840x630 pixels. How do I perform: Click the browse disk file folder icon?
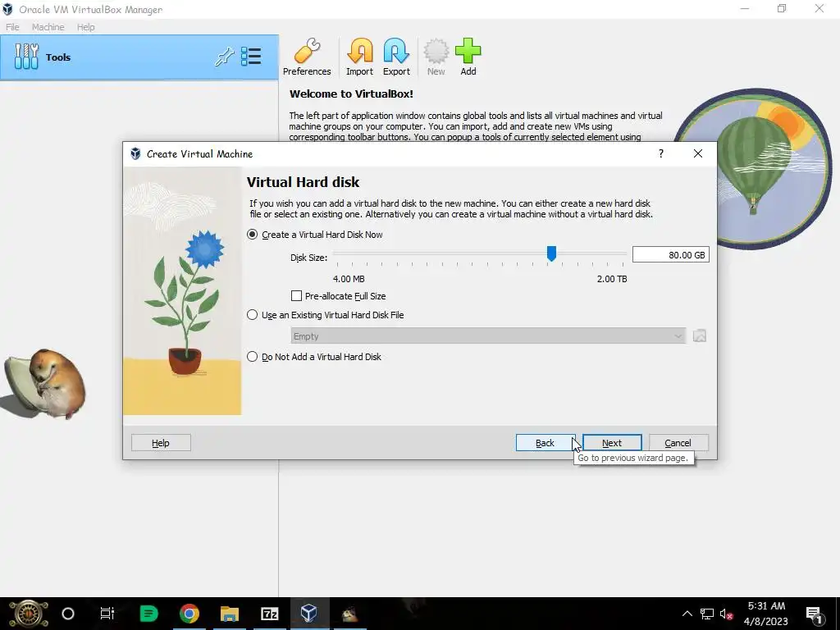699,336
